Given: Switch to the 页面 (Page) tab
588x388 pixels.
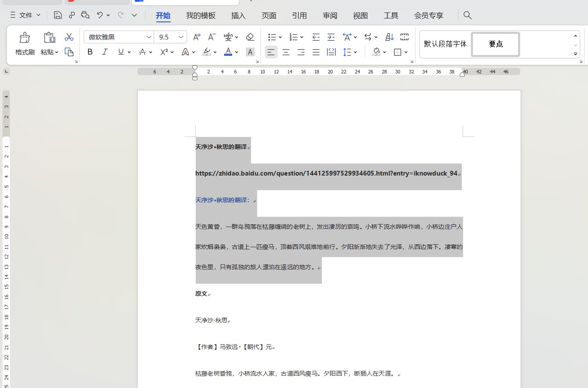Looking at the screenshot, I should (x=269, y=15).
